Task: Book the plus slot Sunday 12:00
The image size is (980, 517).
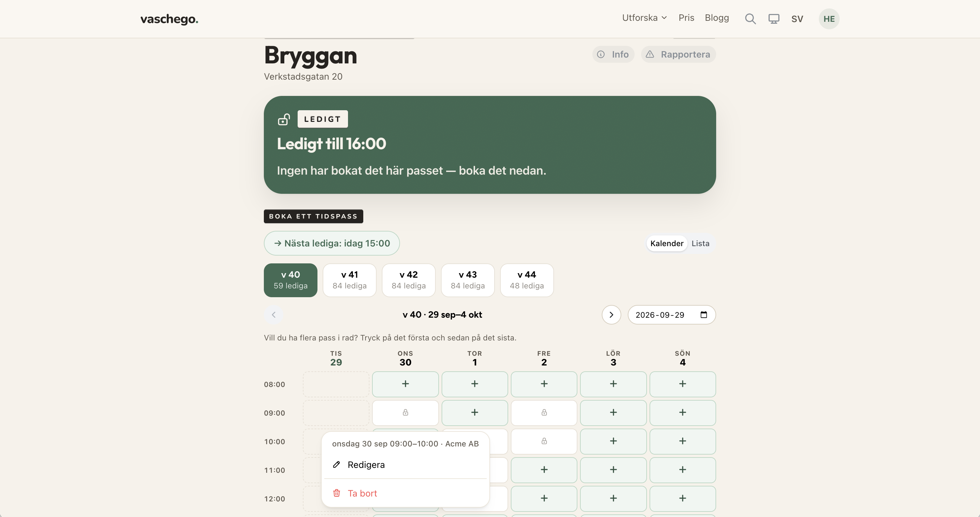Action: point(682,498)
